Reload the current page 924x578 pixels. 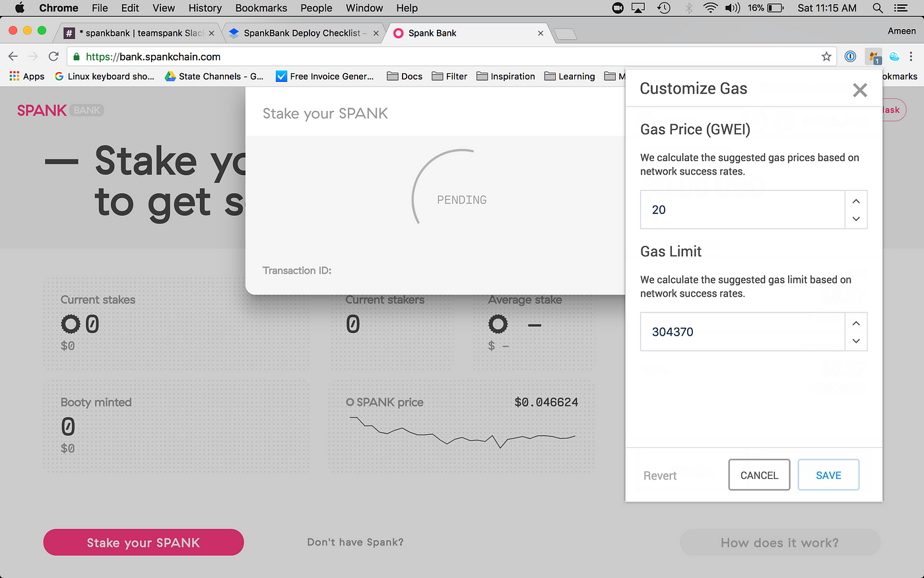coord(53,57)
